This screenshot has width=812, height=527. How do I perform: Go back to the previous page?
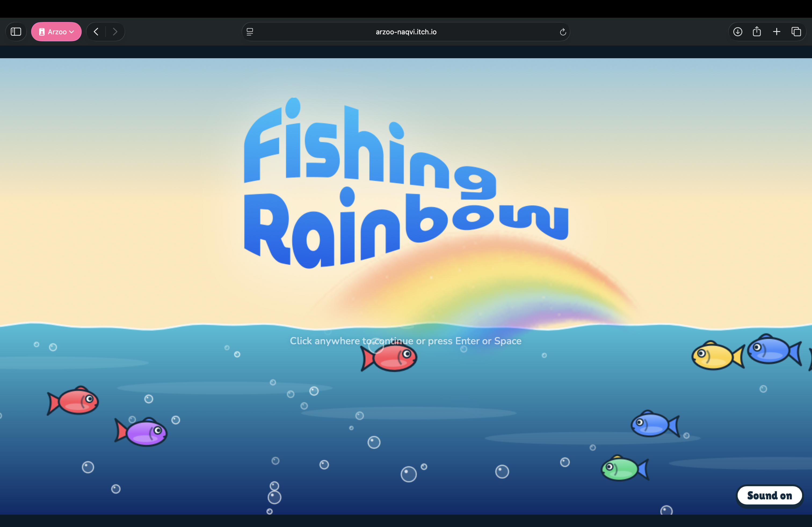pos(96,32)
